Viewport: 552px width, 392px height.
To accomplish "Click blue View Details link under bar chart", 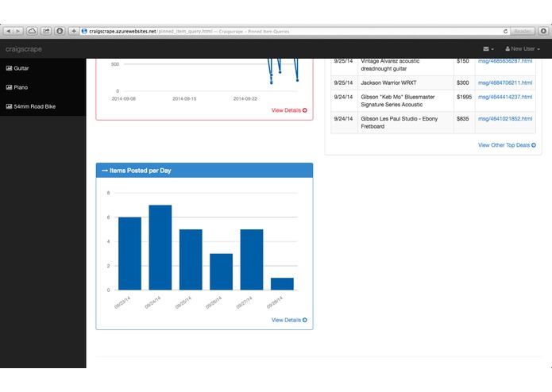I will (x=289, y=320).
